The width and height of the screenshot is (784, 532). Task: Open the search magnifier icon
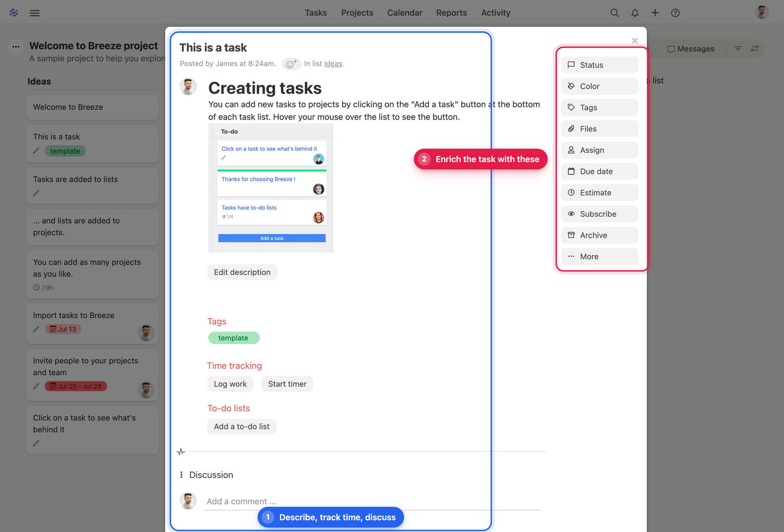(x=614, y=13)
